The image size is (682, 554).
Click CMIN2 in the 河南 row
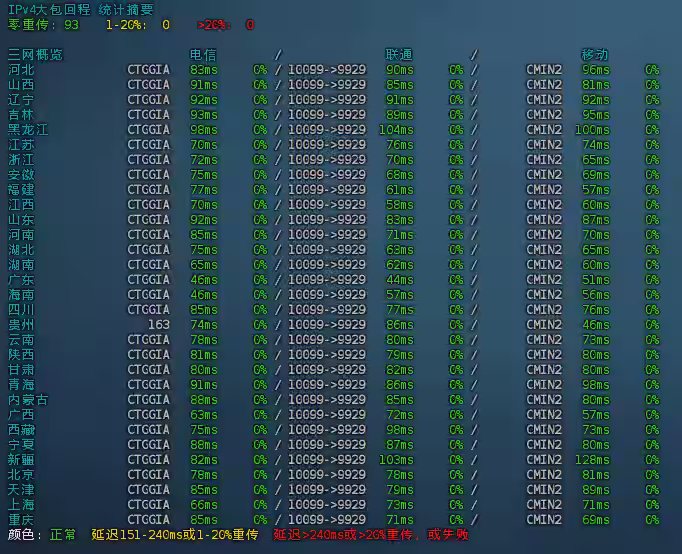(544, 235)
